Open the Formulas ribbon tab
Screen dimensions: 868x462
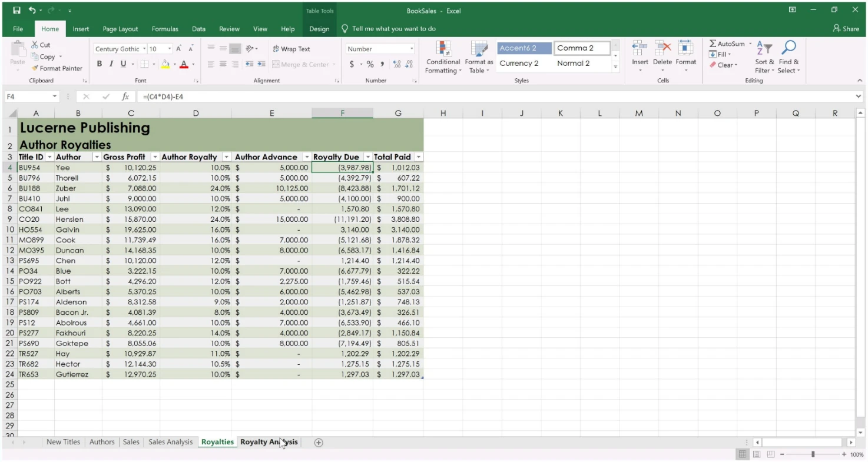(x=165, y=29)
